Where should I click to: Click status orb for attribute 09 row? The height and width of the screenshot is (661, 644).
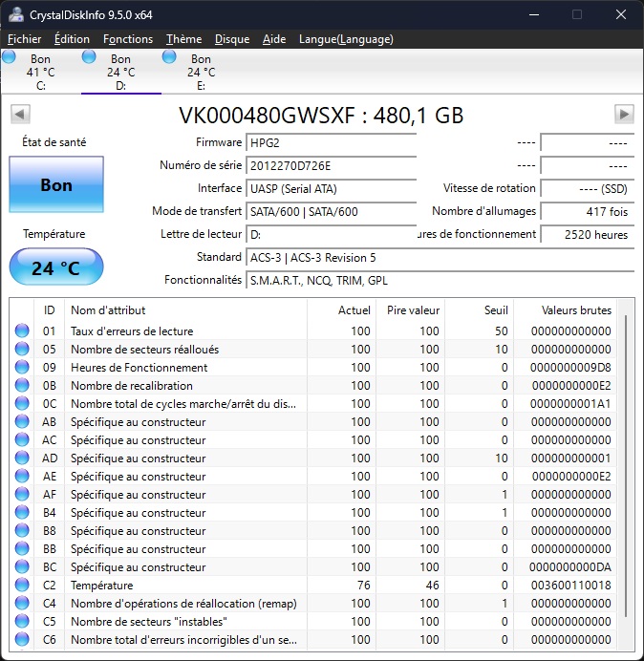click(22, 367)
